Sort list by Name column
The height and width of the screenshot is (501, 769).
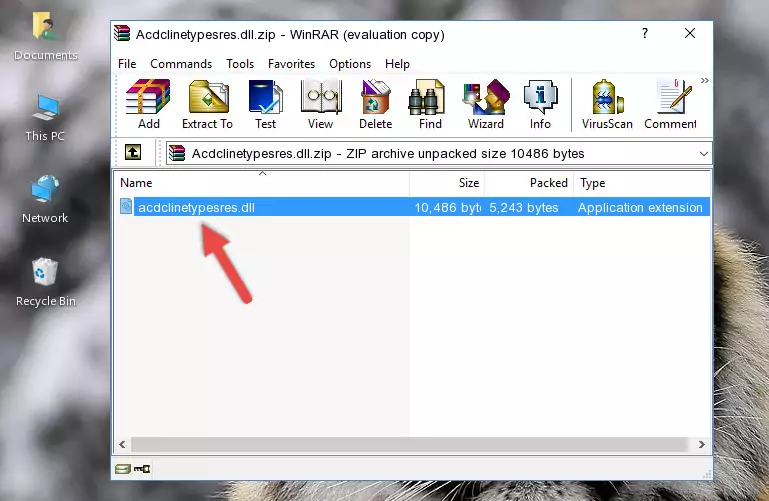pyautogui.click(x=262, y=183)
